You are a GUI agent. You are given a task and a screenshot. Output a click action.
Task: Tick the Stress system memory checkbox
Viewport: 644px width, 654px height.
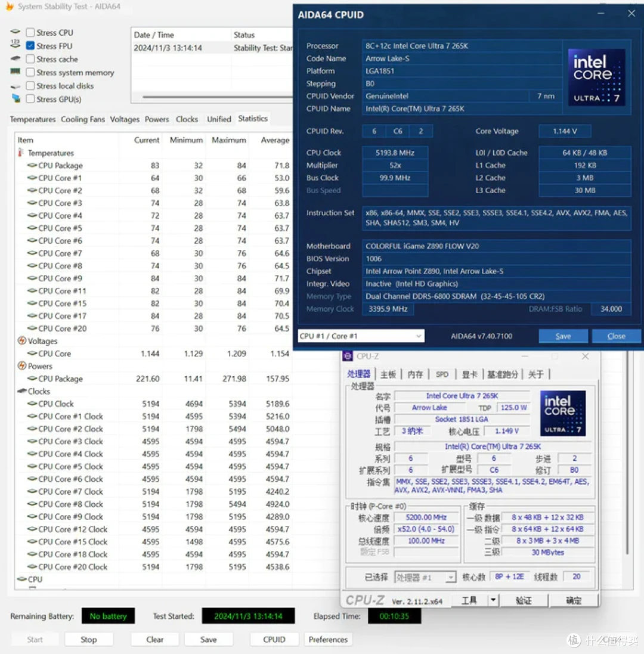tap(30, 73)
